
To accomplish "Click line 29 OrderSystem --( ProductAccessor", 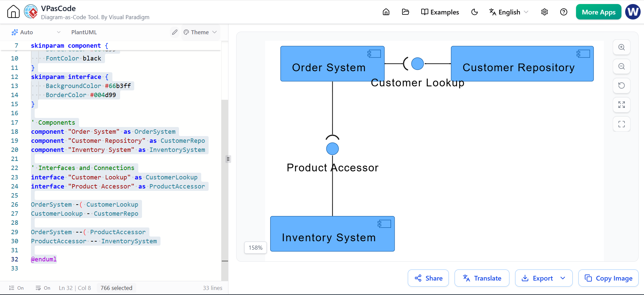I will click(x=88, y=232).
